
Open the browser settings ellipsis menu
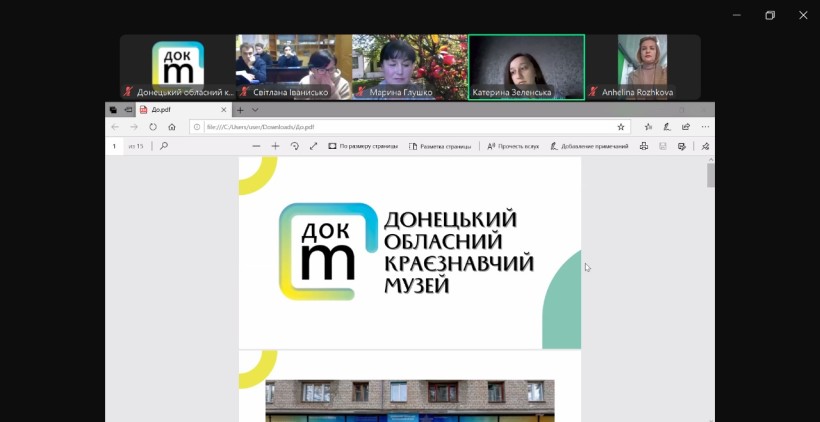[x=705, y=127]
